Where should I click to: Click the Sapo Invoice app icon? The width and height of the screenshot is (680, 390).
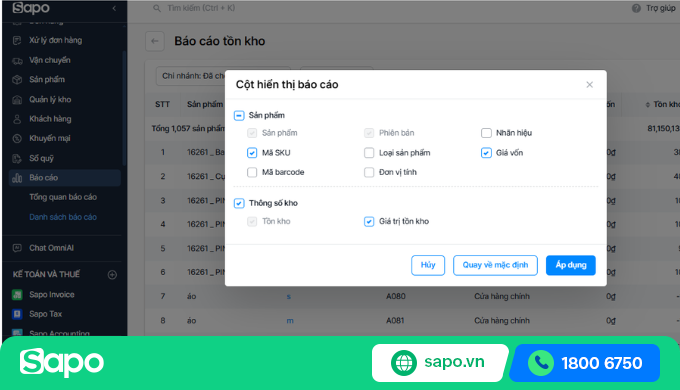point(17,295)
